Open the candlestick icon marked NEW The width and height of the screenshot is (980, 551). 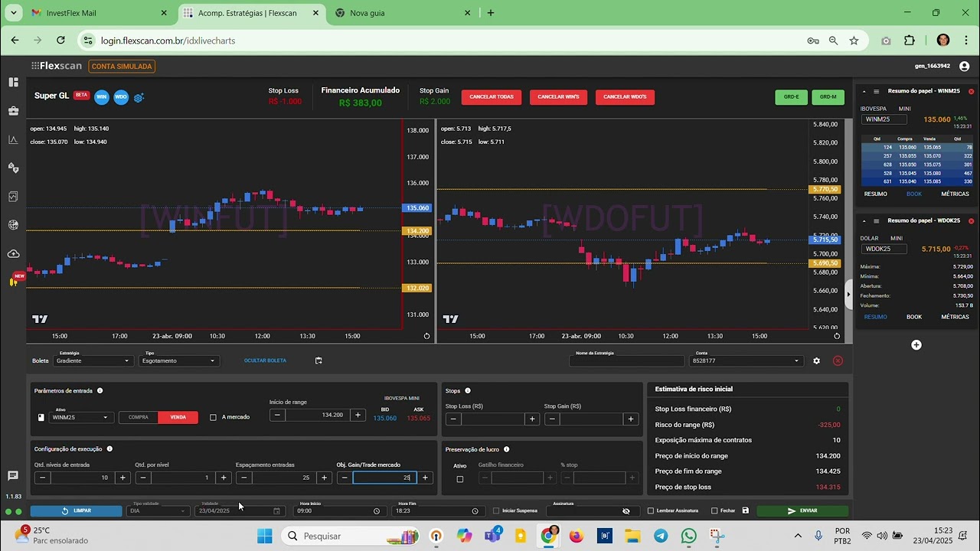click(14, 281)
